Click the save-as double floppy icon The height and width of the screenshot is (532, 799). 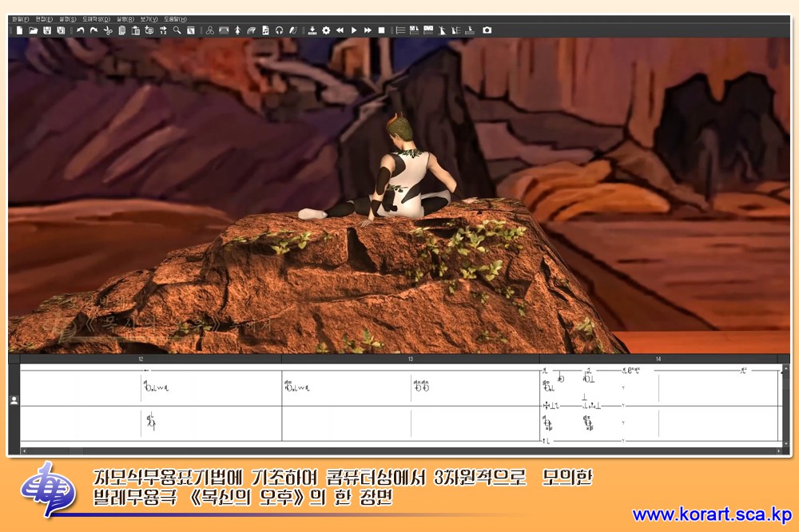point(61,30)
